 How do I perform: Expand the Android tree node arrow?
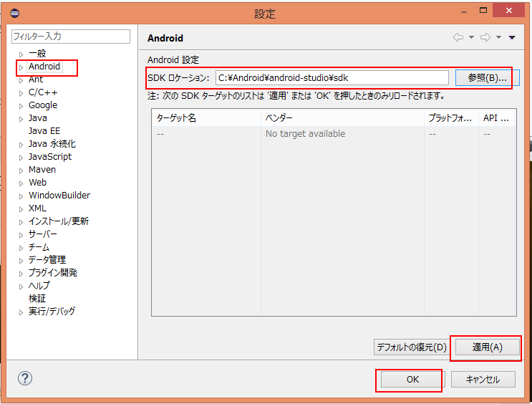(21, 67)
